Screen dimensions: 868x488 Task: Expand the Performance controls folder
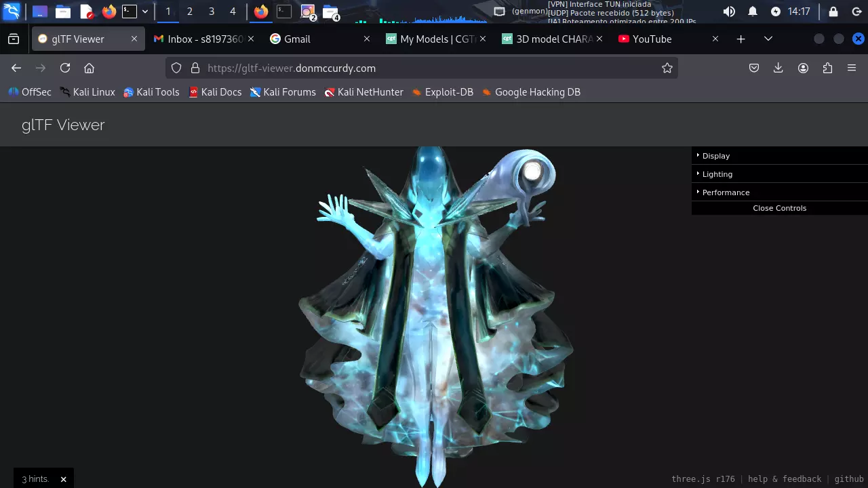pos(780,192)
